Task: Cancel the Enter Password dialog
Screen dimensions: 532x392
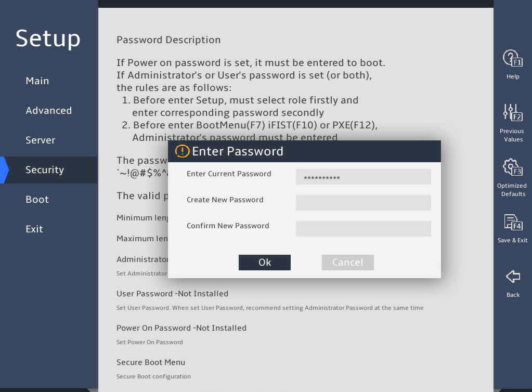Action: pos(348,263)
